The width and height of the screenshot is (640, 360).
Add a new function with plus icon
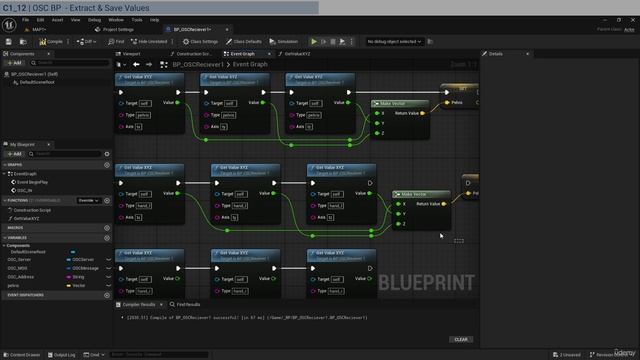(x=107, y=200)
